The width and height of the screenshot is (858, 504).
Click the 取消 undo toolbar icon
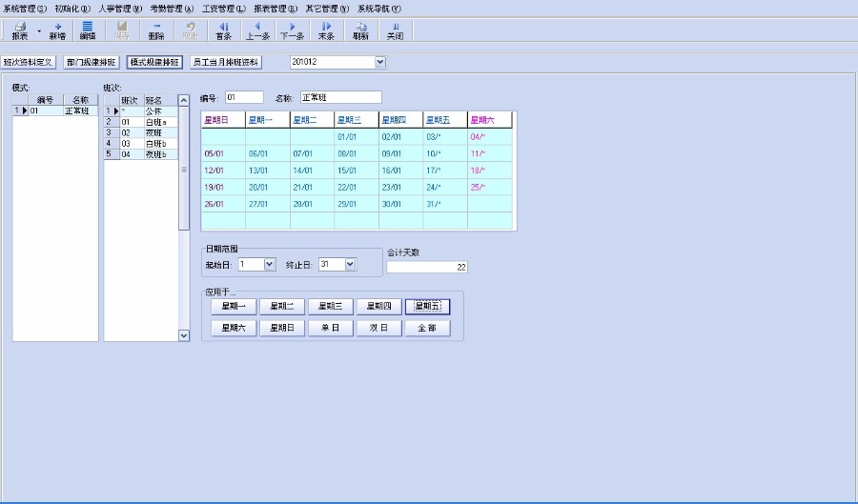(x=191, y=30)
